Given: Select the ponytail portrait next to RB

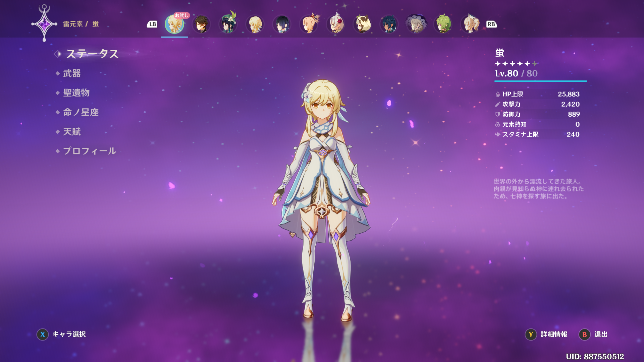Looking at the screenshot, I should [470, 24].
